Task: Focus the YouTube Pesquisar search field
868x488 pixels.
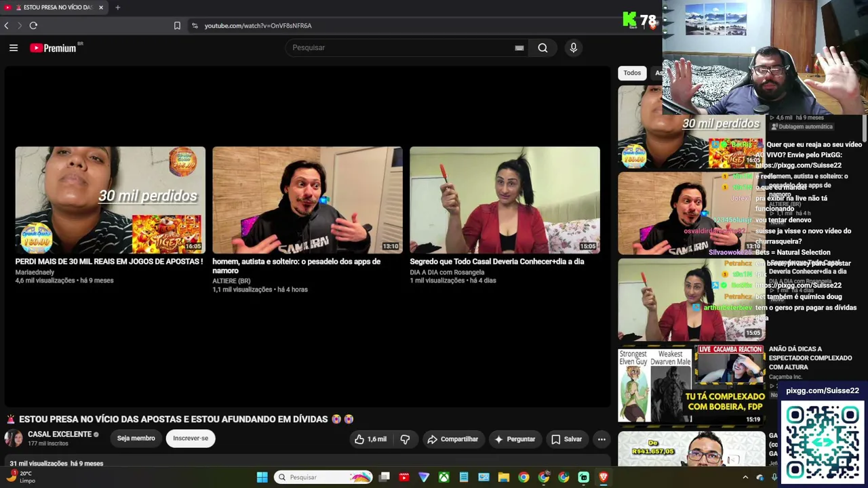Action: tap(400, 47)
